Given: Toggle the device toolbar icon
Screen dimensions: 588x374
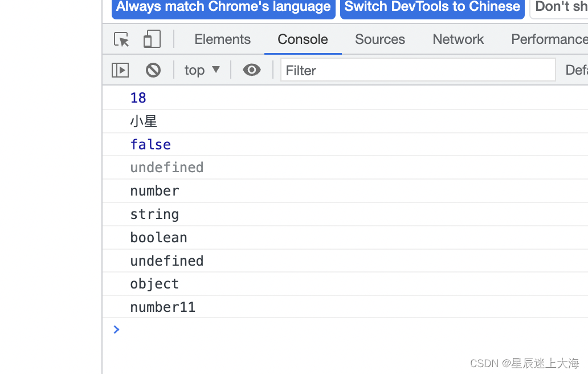Looking at the screenshot, I should click(152, 39).
